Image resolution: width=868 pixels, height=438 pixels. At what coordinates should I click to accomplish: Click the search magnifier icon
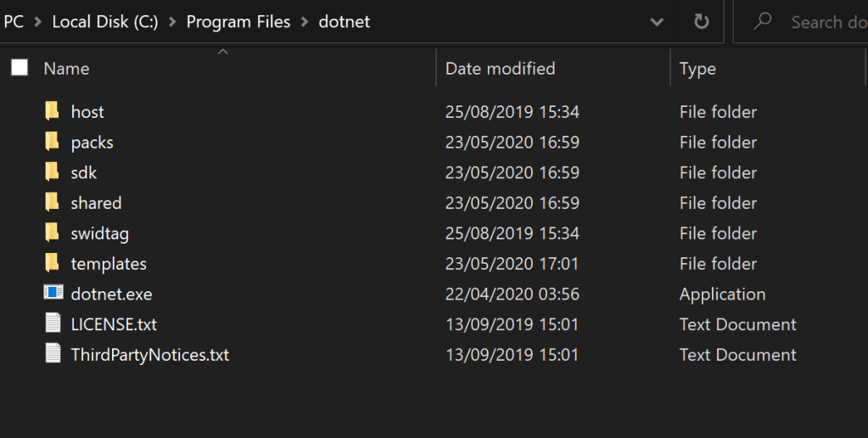[x=763, y=21]
